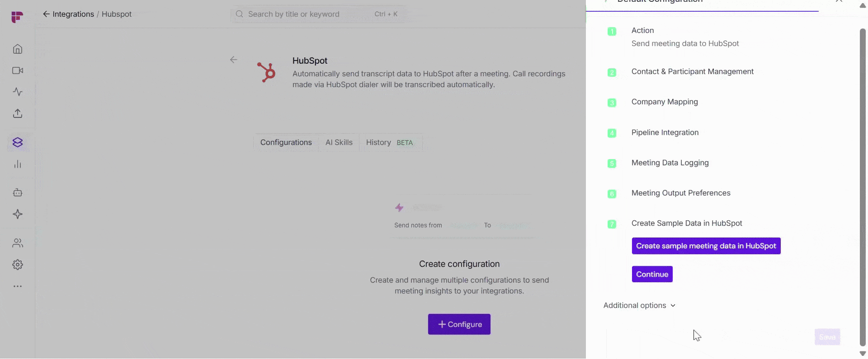The height and width of the screenshot is (359, 868).
Task: Expand Create Sample Data in HubSpot step
Action: [x=687, y=223]
